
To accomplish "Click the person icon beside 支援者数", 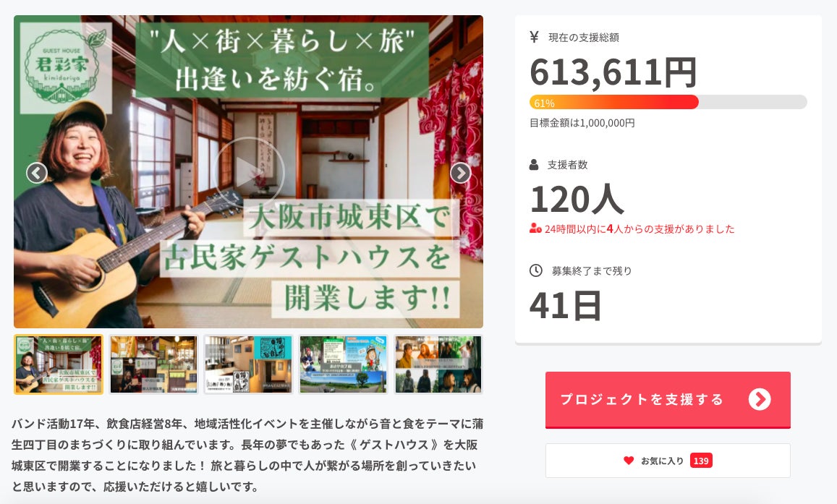I will (535, 165).
